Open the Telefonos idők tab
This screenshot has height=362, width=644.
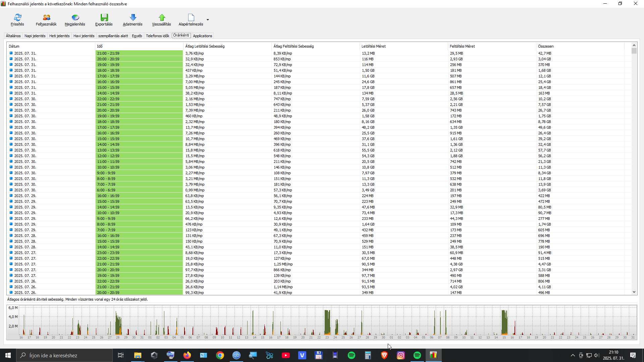coord(157,36)
